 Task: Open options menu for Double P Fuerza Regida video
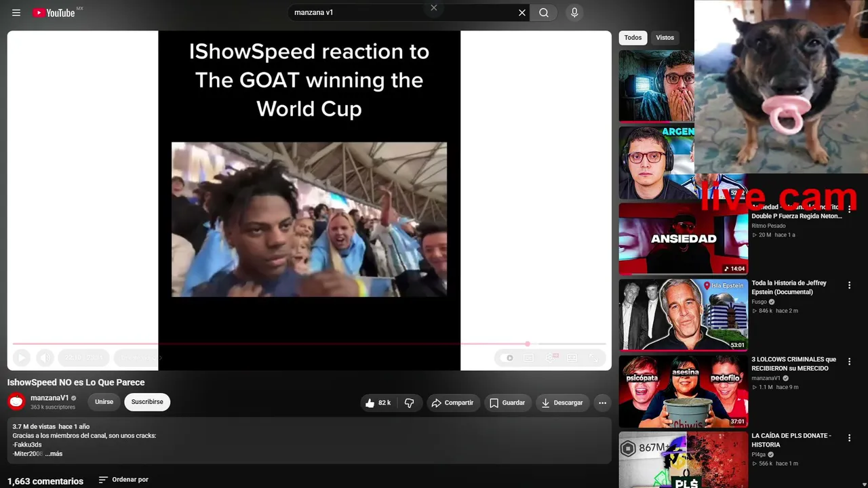pos(849,210)
